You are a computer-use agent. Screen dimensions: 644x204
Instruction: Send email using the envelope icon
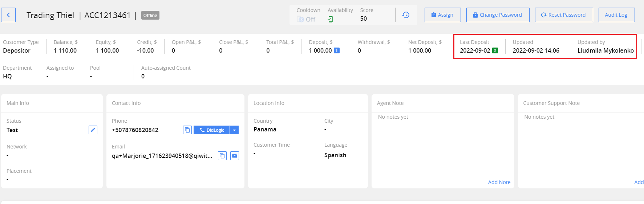(235, 156)
